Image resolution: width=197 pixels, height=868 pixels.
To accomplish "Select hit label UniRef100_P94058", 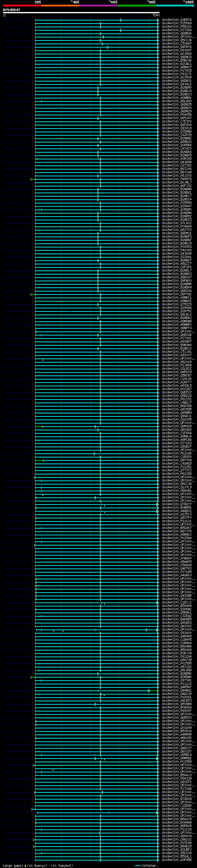I will click(x=176, y=115).
